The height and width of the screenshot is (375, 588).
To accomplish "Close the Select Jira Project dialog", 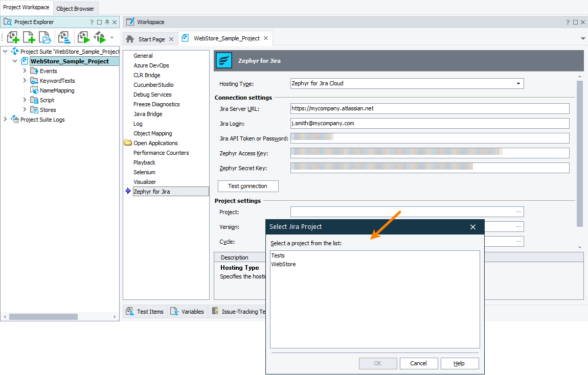I will pos(473,227).
